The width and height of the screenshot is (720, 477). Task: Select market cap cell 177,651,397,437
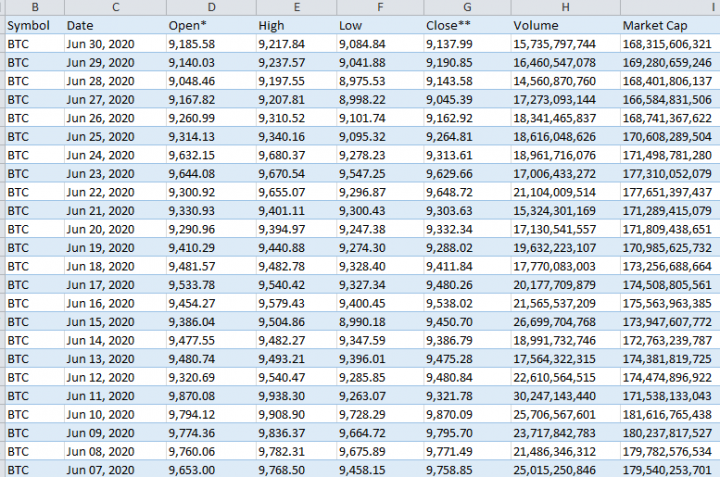[x=670, y=192]
